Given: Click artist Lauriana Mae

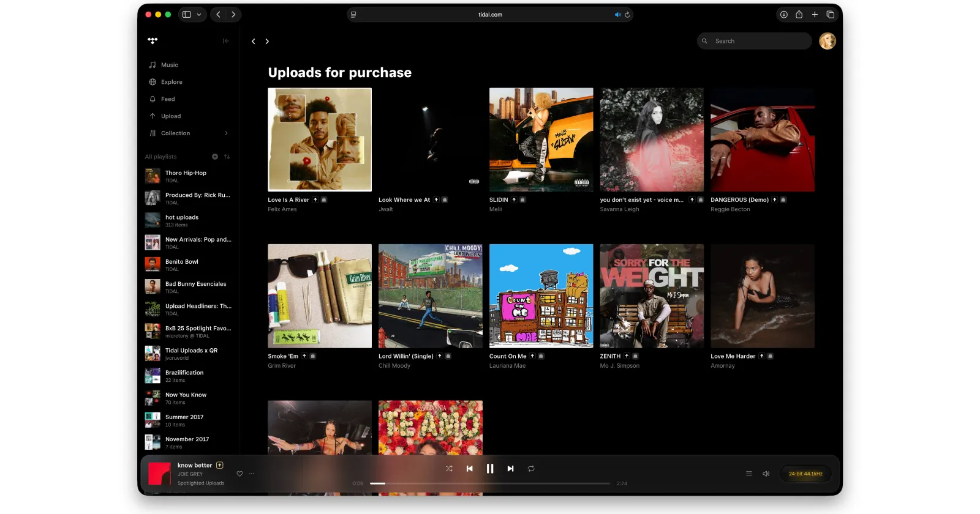Looking at the screenshot, I should pos(507,366).
